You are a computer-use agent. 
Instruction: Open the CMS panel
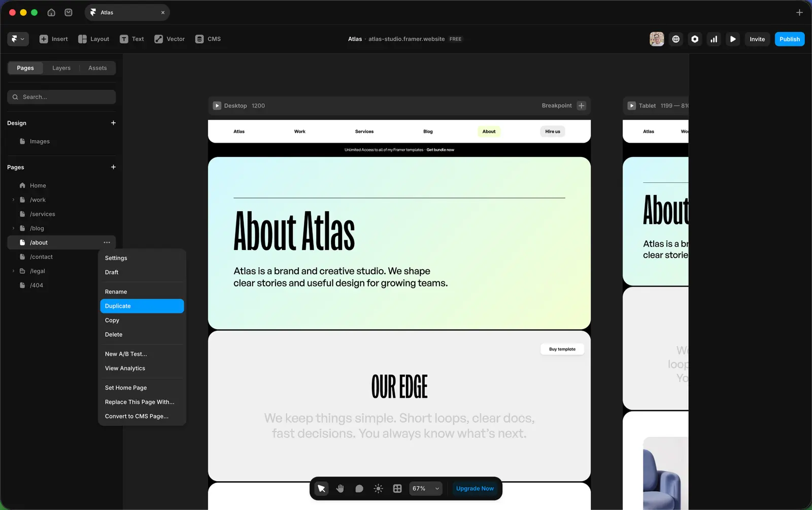point(208,39)
